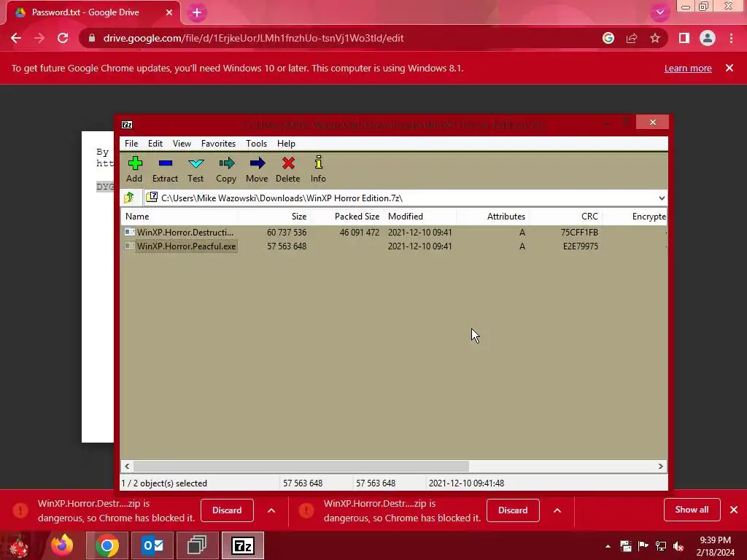Click the 7z icon in the title bar
This screenshot has width=747, height=560.
click(x=127, y=125)
